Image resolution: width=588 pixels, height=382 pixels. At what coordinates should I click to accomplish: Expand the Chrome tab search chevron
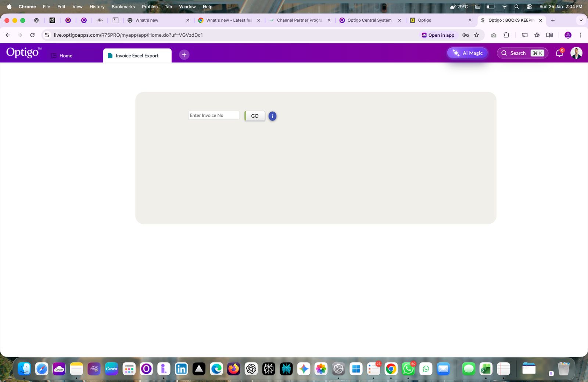point(581,20)
